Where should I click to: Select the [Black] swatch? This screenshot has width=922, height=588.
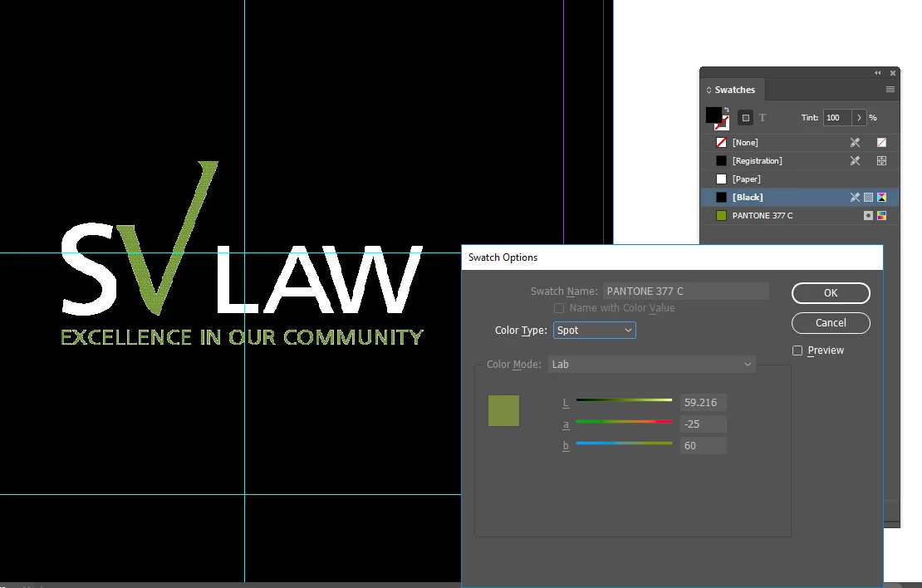coord(800,197)
